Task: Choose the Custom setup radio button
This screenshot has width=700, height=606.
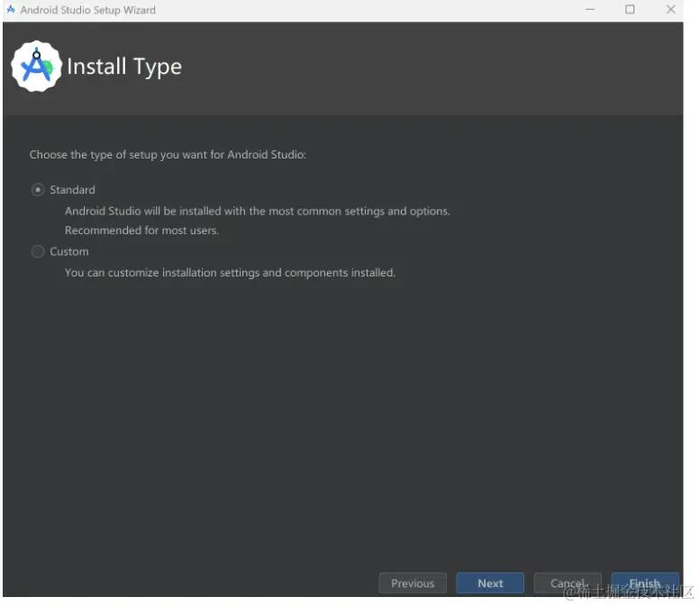Action: pos(38,251)
